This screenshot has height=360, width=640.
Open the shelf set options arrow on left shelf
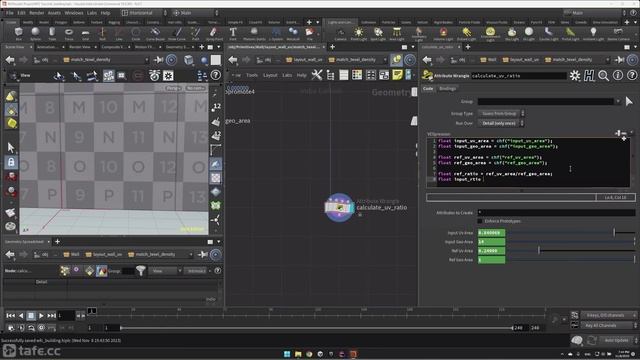318,22
